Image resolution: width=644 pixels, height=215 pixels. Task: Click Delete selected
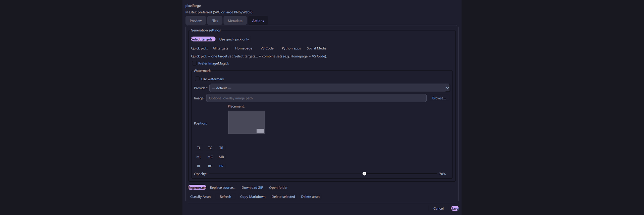[283, 197]
